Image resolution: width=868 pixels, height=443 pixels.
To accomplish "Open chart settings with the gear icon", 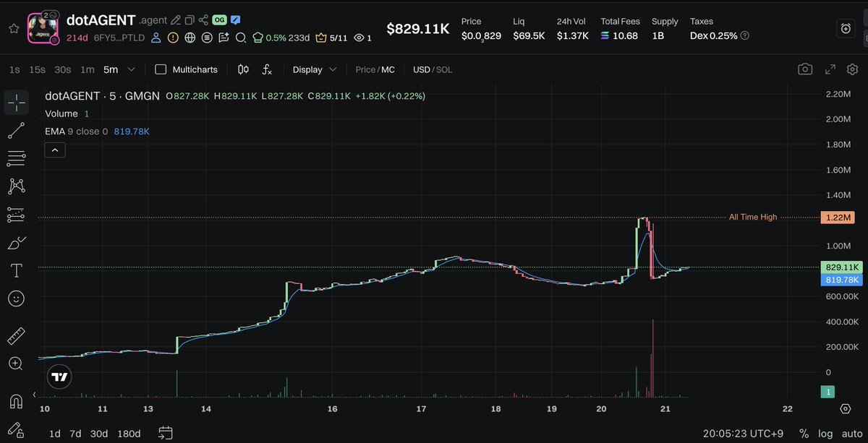I will click(852, 69).
